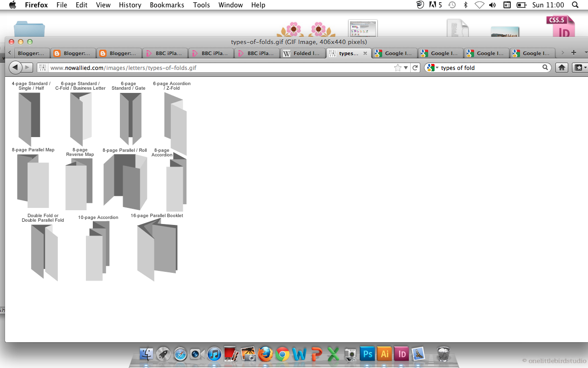Open Spotlight search in the menu bar

point(575,5)
